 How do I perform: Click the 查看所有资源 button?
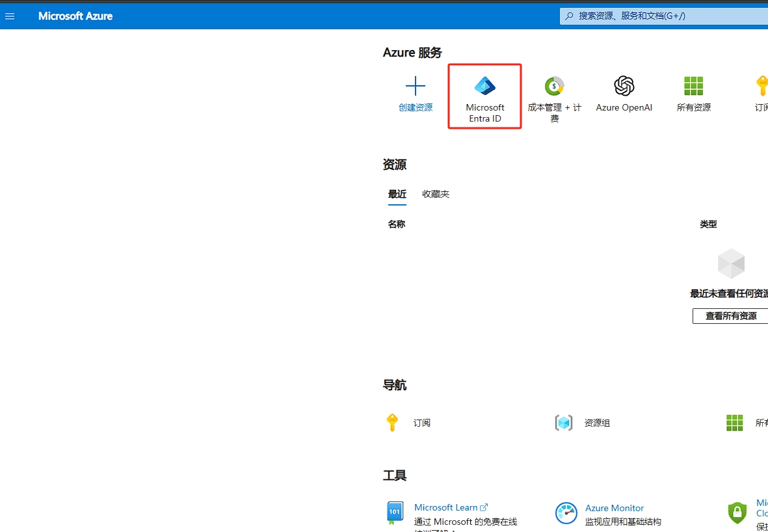pyautogui.click(x=730, y=316)
